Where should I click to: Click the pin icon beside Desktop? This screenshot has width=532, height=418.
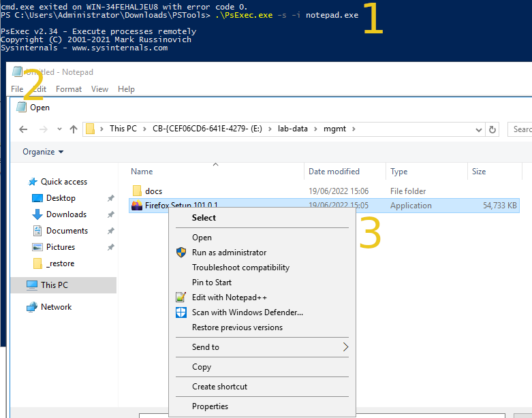click(x=110, y=198)
